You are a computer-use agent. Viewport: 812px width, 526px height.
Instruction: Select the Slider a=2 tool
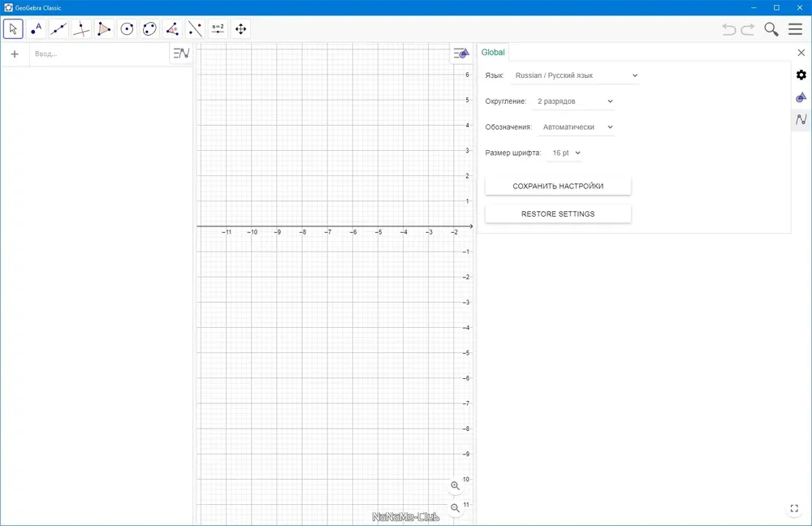tap(218, 29)
